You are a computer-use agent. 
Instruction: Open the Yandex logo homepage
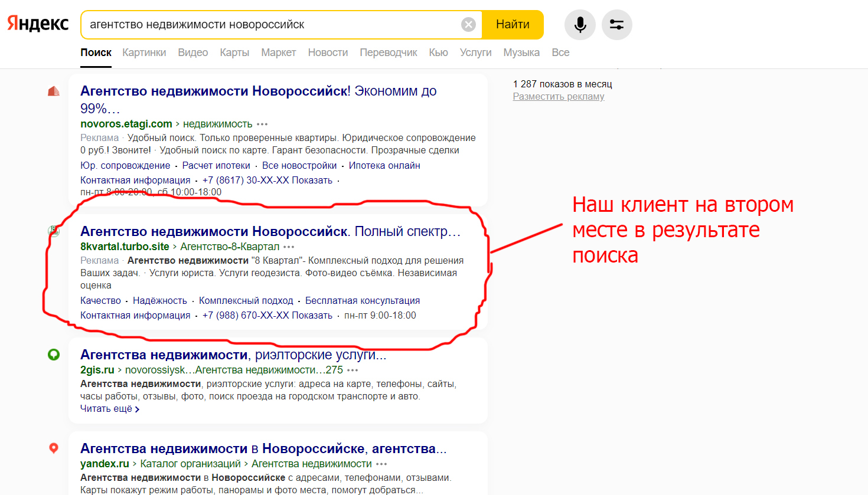coord(38,24)
